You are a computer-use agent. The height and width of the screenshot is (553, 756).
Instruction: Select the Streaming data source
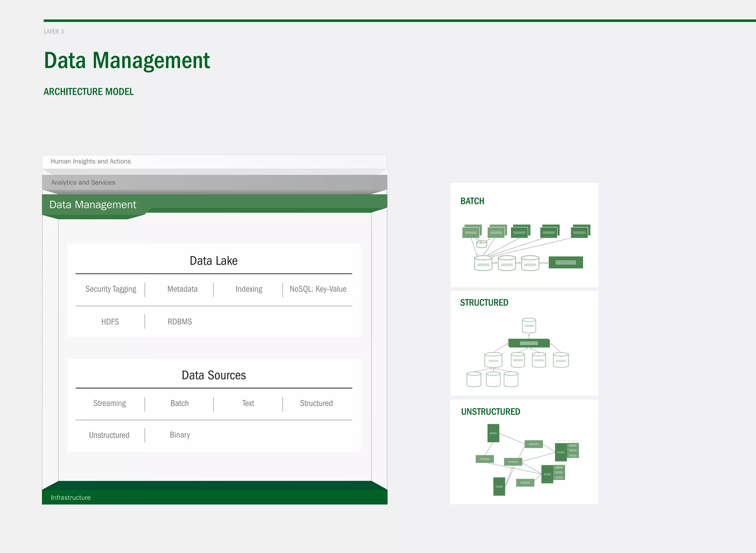110,403
